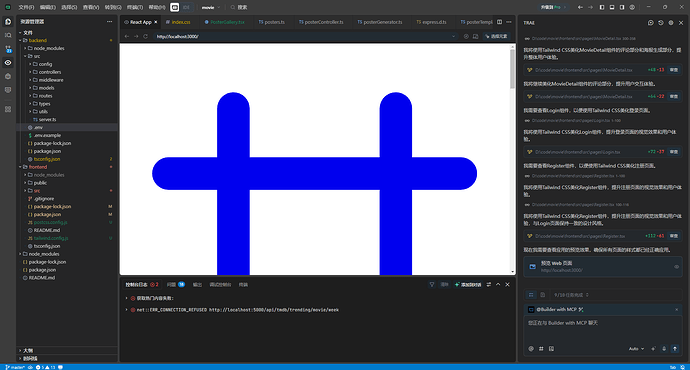Close the bottom console panel

pos(507,285)
